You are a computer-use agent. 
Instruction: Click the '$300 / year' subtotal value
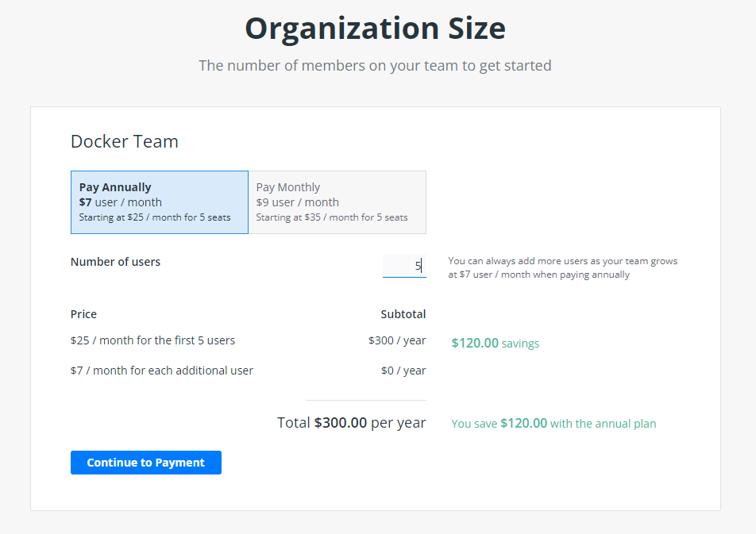397,340
